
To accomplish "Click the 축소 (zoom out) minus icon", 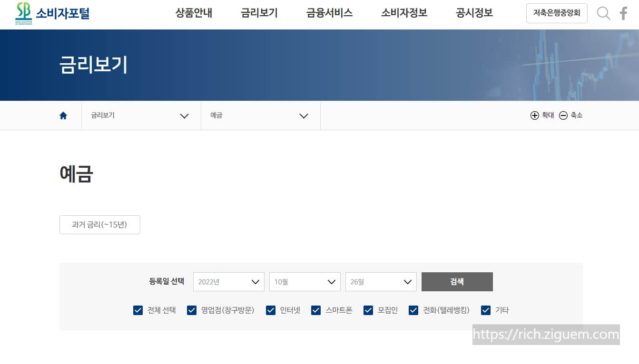I will [x=563, y=115].
